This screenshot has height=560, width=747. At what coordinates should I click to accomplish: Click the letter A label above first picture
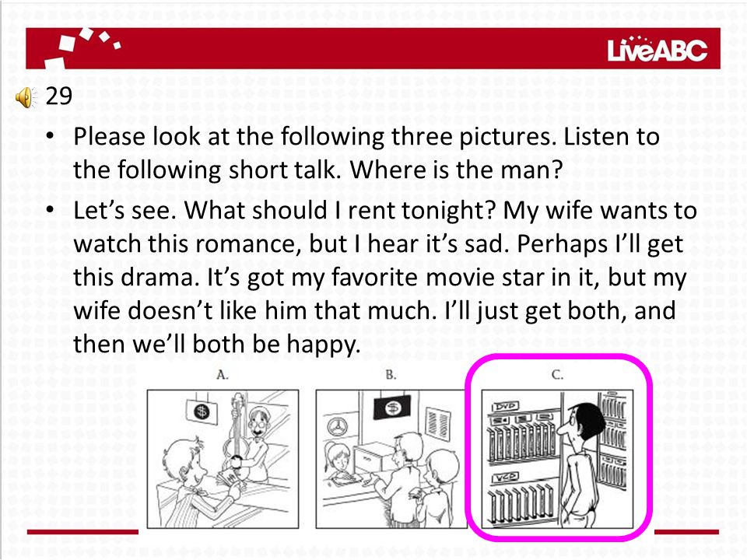pos(223,375)
